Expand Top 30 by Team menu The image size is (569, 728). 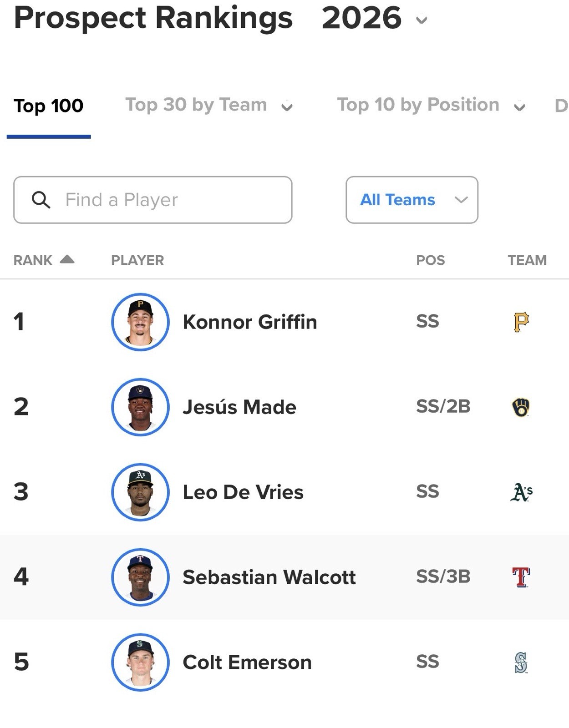coord(209,105)
